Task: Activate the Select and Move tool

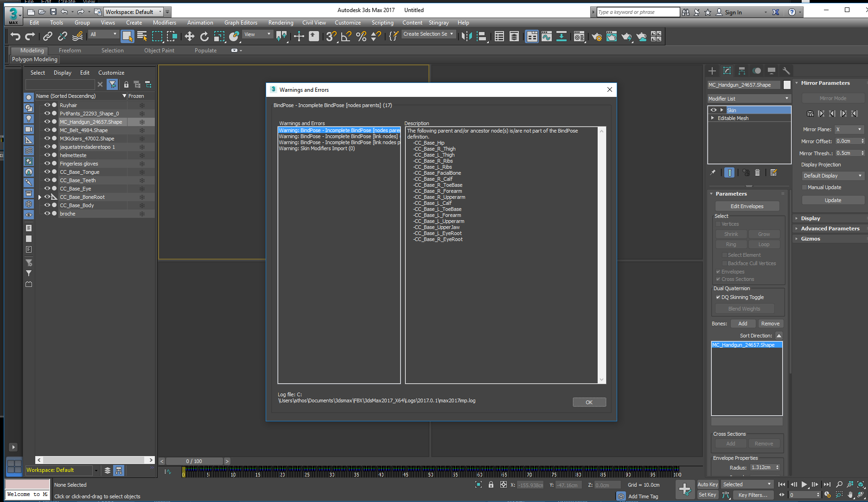Action: click(x=189, y=36)
